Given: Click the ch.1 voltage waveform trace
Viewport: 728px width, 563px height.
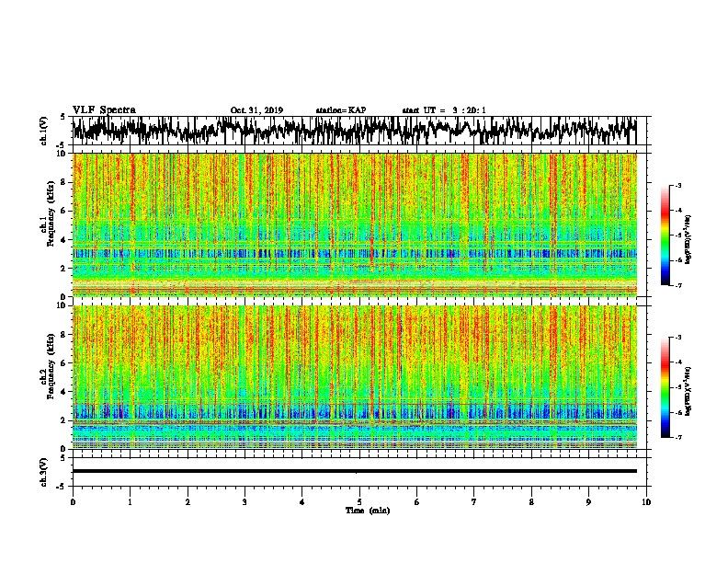Looking at the screenshot, I should pyautogui.click(x=354, y=131).
